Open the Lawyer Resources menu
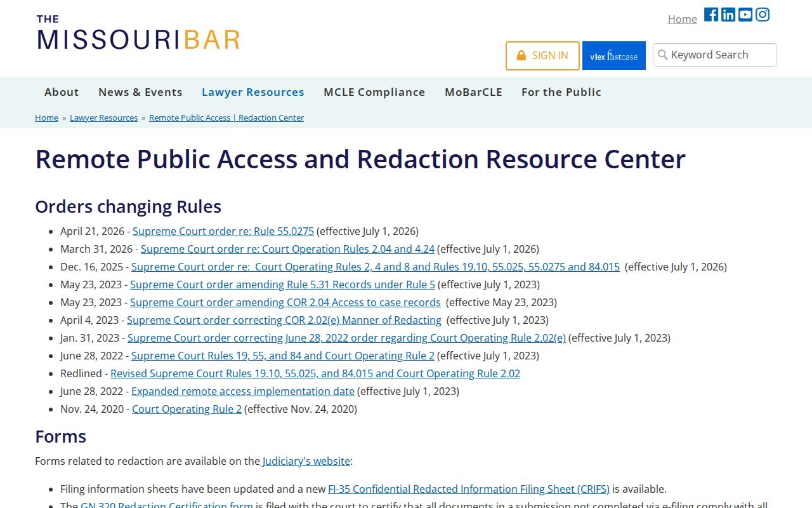The height and width of the screenshot is (508, 812). pos(253,92)
